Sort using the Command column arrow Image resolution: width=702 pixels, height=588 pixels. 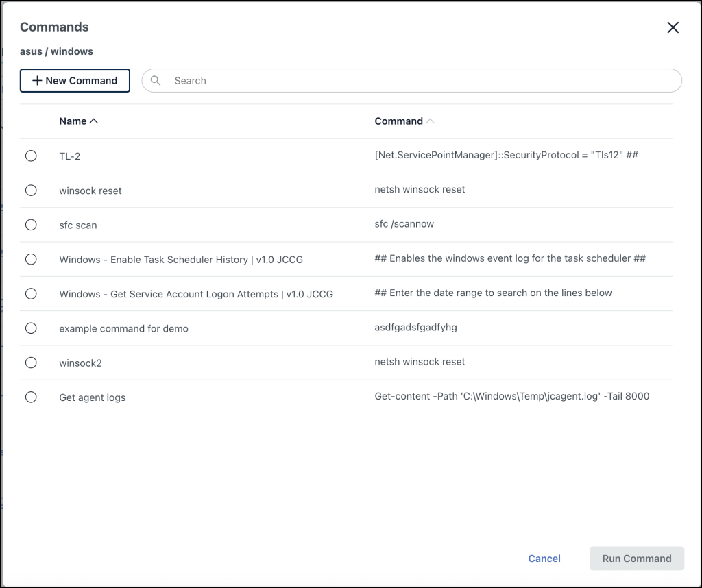point(430,121)
